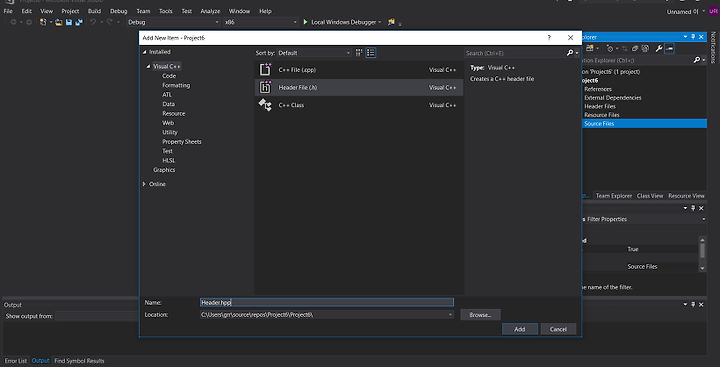Click the Save toolbar icon
Viewport: 720px width, 367px height.
[x=69, y=22]
